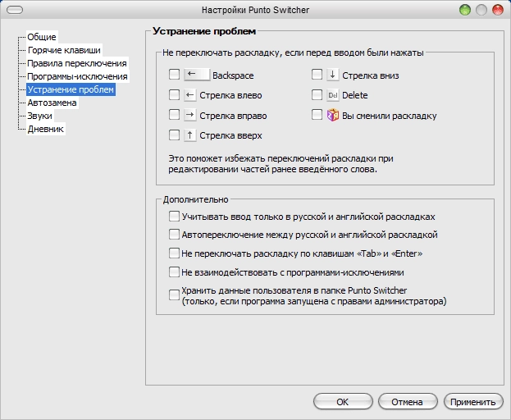Click the Del key icon

(x=332, y=95)
